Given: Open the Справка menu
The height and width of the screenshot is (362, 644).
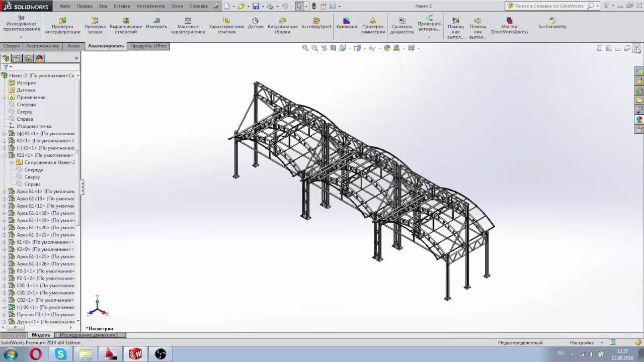Looking at the screenshot, I should pyautogui.click(x=198, y=6).
